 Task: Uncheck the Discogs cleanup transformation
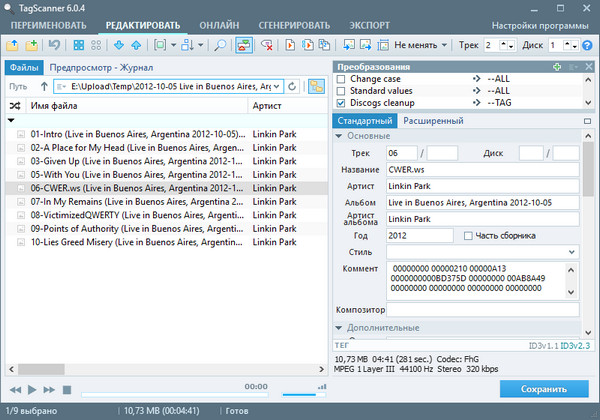[x=341, y=102]
